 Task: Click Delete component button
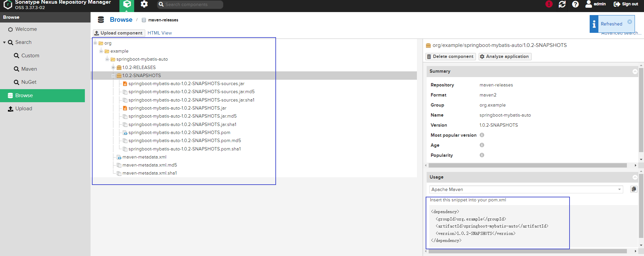pos(450,57)
